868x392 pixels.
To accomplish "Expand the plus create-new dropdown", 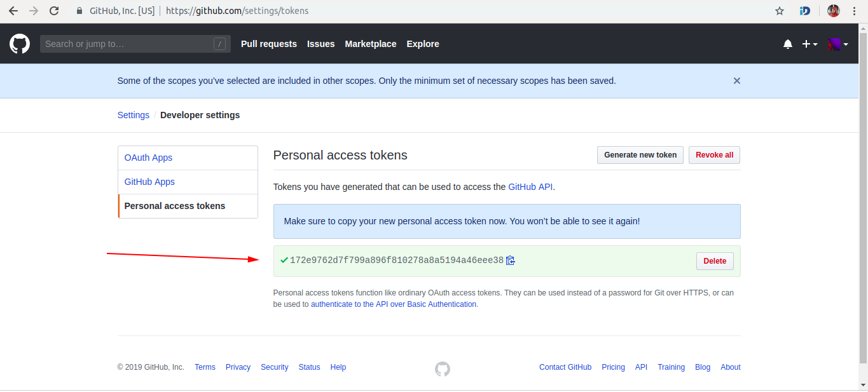I will point(809,44).
